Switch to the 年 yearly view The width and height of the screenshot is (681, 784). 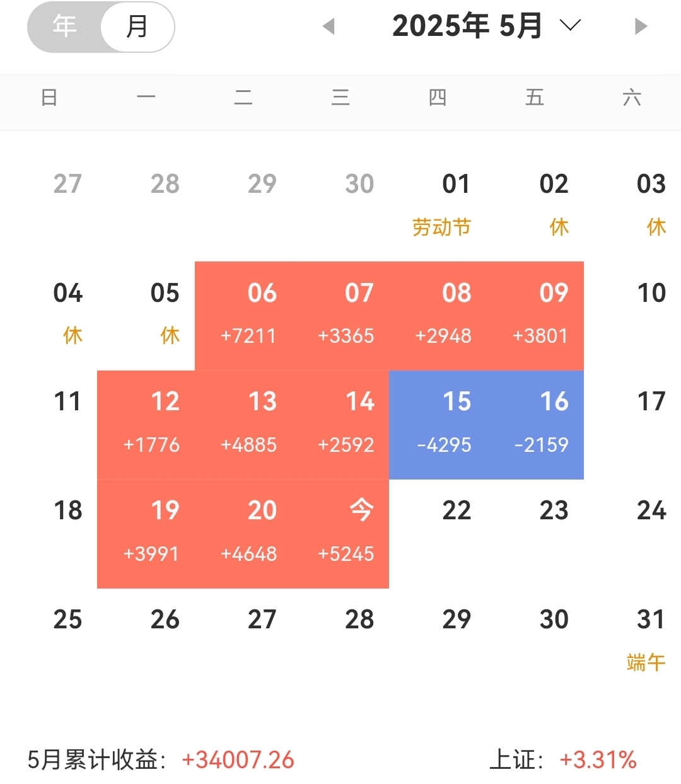coord(64,26)
